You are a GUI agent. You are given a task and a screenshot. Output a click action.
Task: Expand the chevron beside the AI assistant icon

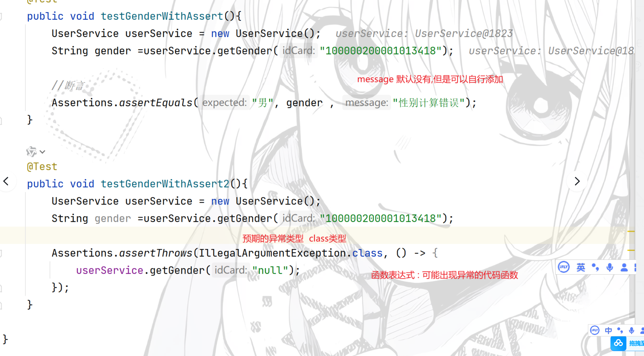click(x=42, y=152)
